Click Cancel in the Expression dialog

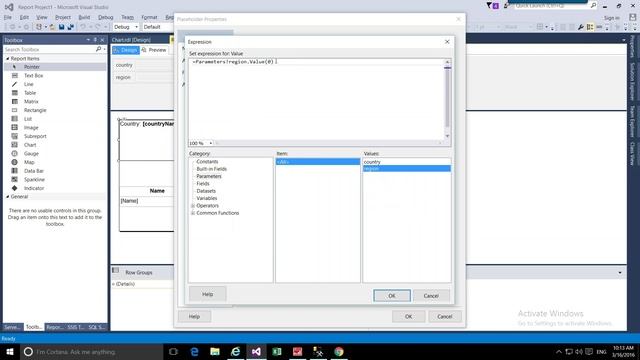click(431, 296)
